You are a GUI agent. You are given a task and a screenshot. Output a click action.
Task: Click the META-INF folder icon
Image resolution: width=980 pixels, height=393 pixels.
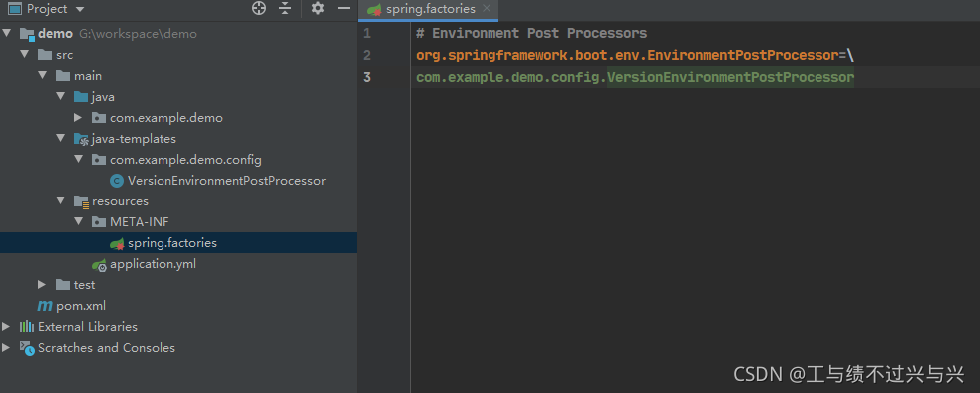point(98,222)
